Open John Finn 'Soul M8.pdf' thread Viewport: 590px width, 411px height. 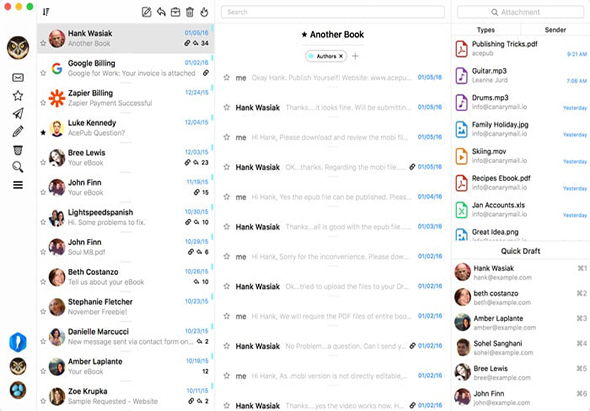pyautogui.click(x=126, y=247)
